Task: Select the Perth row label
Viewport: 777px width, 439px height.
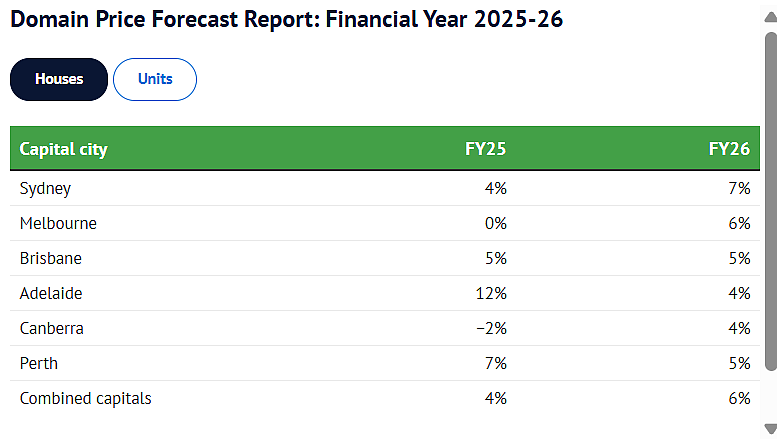Action: (x=39, y=364)
